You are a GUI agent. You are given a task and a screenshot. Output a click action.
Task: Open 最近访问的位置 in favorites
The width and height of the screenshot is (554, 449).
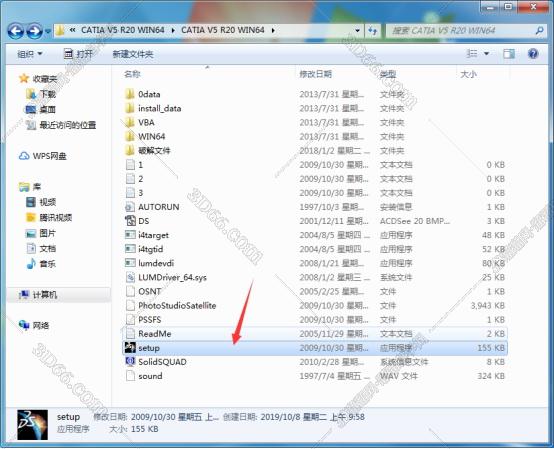click(x=61, y=125)
